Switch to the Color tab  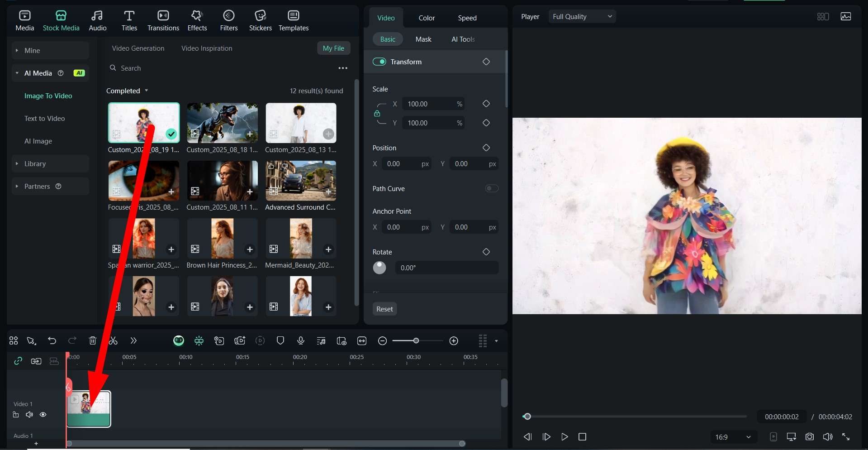pyautogui.click(x=427, y=18)
